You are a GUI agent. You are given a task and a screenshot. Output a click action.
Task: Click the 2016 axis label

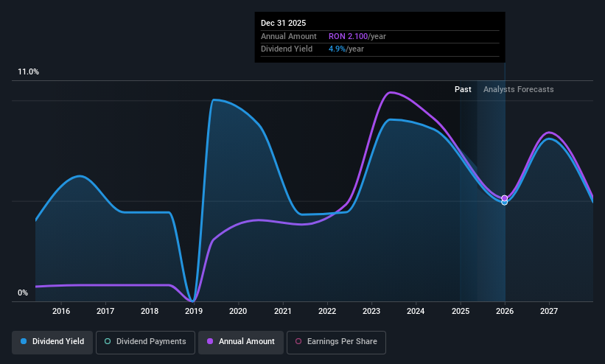pyautogui.click(x=61, y=311)
